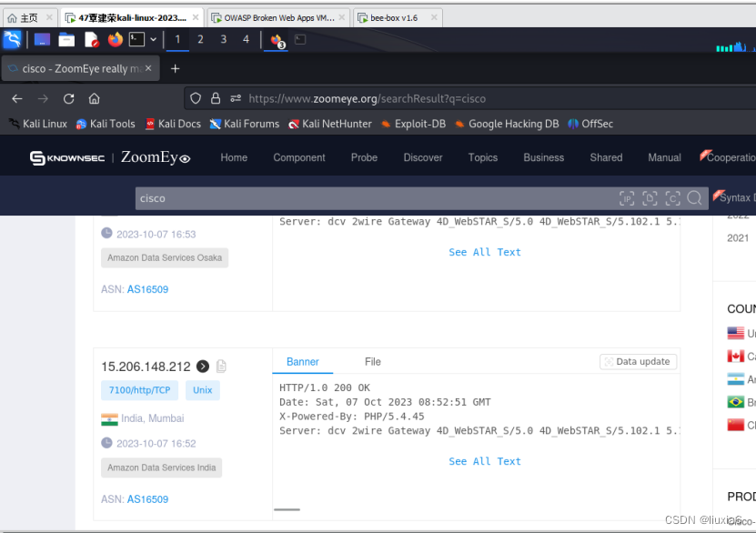756x533 pixels.
Task: Open the Business menu item
Action: pos(543,157)
